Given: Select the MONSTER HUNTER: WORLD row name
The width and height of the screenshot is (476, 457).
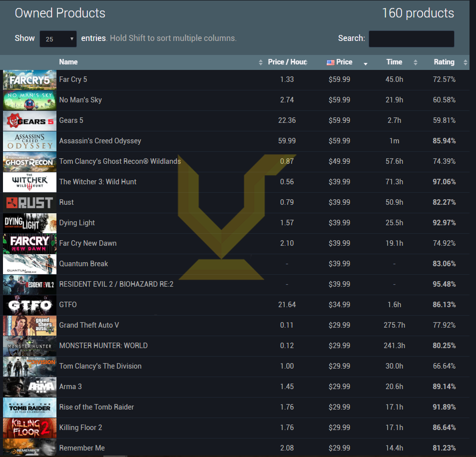Looking at the screenshot, I should [103, 346].
